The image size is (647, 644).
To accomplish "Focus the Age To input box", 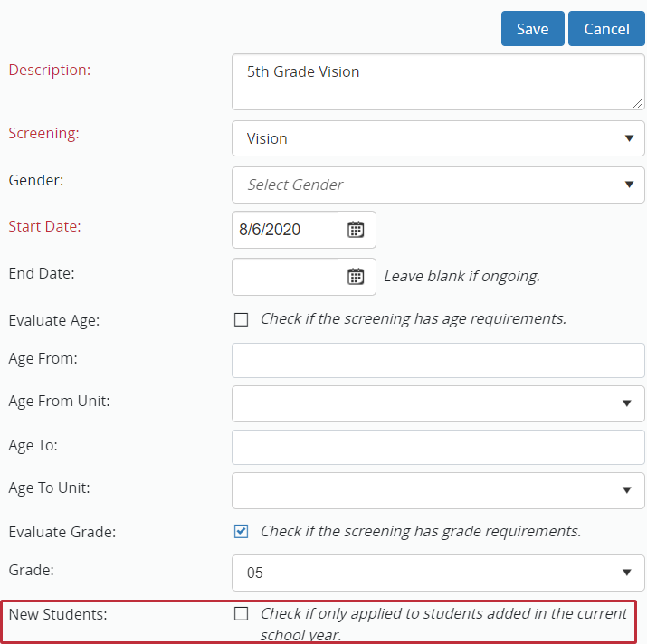I will pos(438,447).
